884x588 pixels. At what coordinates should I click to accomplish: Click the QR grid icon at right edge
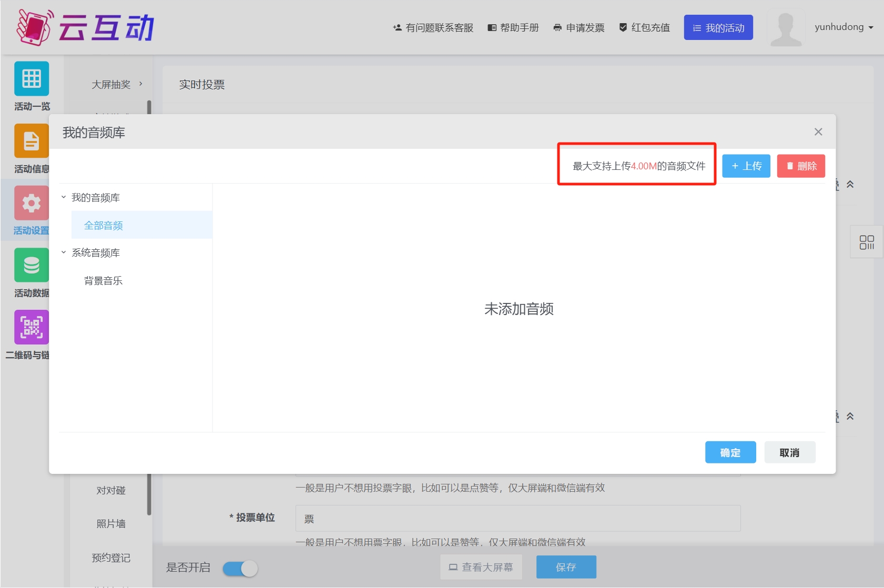click(867, 242)
